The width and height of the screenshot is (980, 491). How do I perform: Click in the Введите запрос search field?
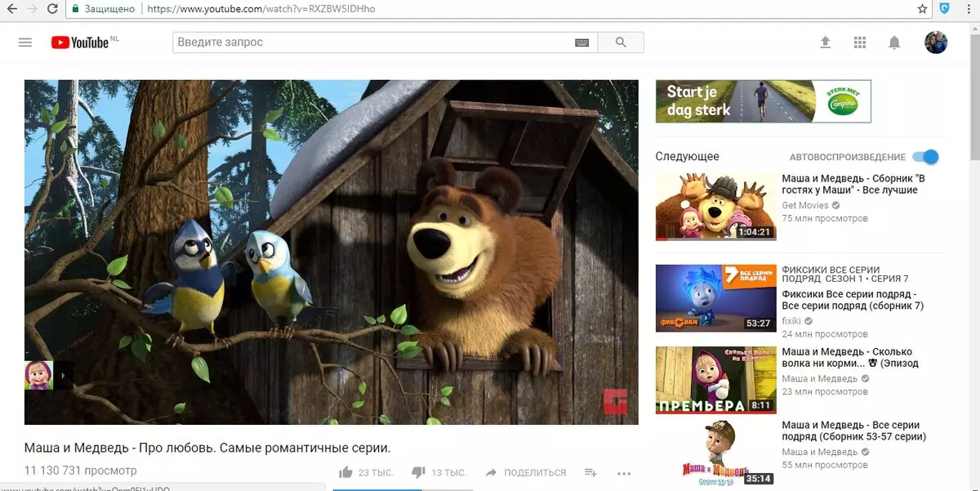click(x=373, y=42)
